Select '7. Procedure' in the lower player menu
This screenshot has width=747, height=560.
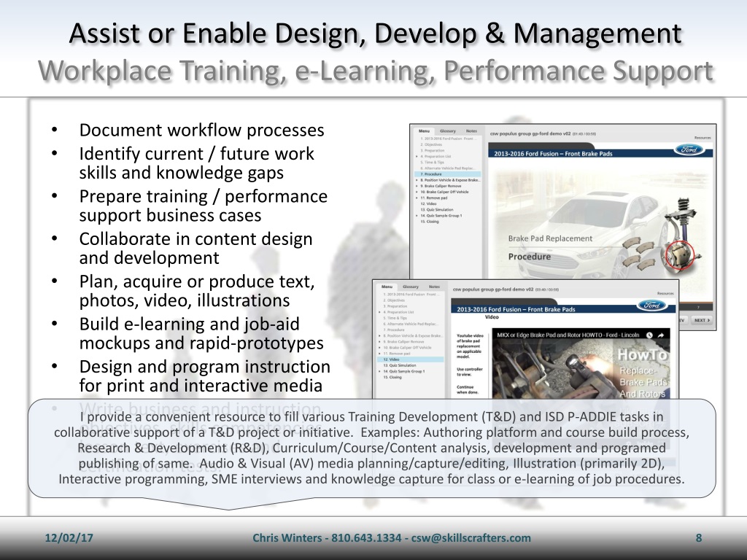[x=394, y=330]
